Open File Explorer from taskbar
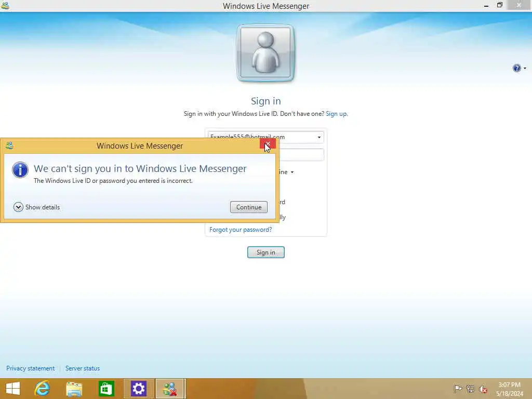The height and width of the screenshot is (399, 532). coord(74,389)
